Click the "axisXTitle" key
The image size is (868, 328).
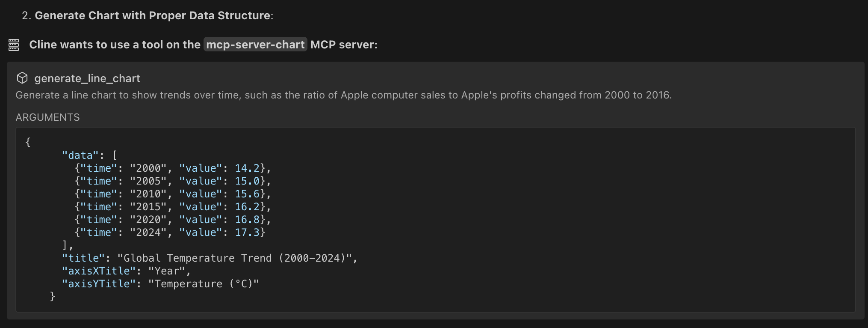pos(99,271)
